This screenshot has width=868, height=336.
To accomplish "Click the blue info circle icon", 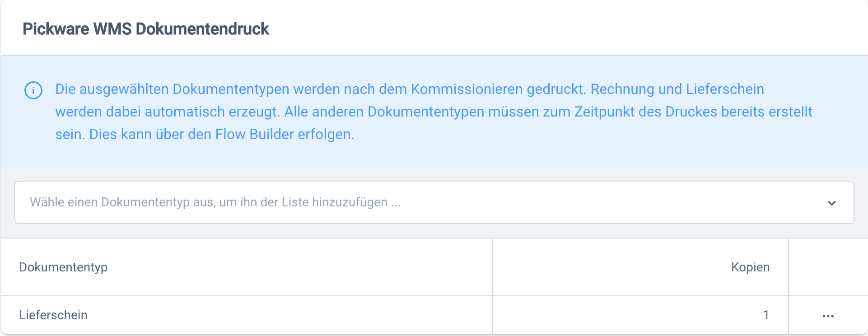I will tap(33, 90).
